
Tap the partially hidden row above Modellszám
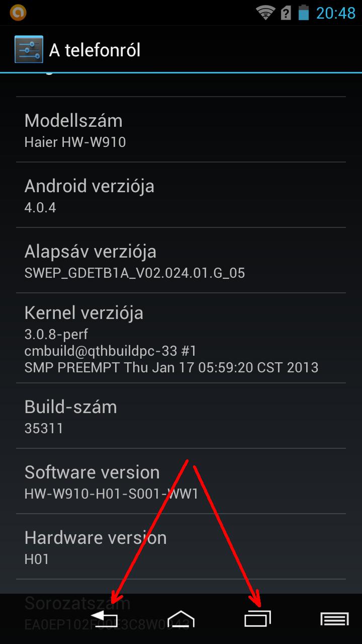point(181,85)
